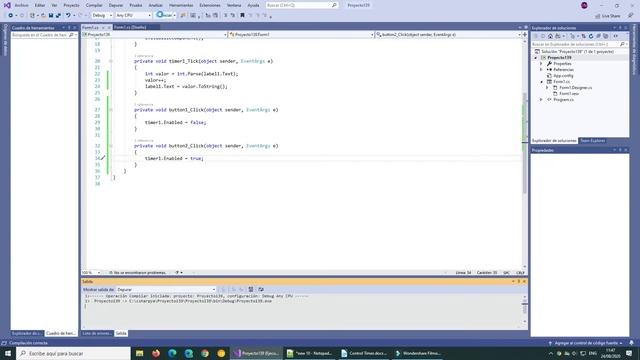The height and width of the screenshot is (360, 640).
Task: Click the toggle word wrap output icon
Action: (x=261, y=289)
